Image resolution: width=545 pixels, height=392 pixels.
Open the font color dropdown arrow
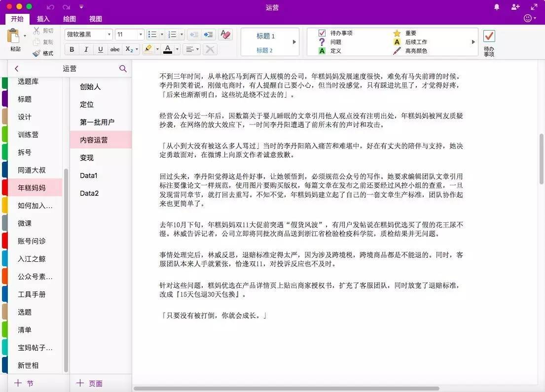point(177,49)
